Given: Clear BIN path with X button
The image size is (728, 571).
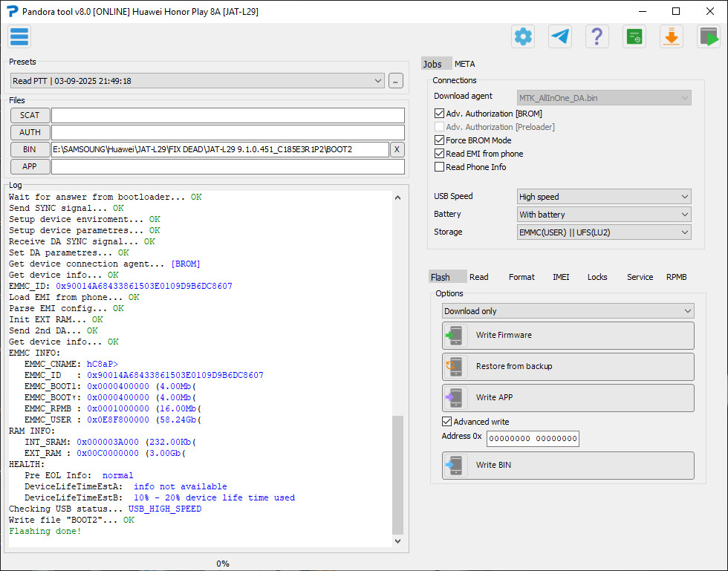Looking at the screenshot, I should [x=397, y=149].
